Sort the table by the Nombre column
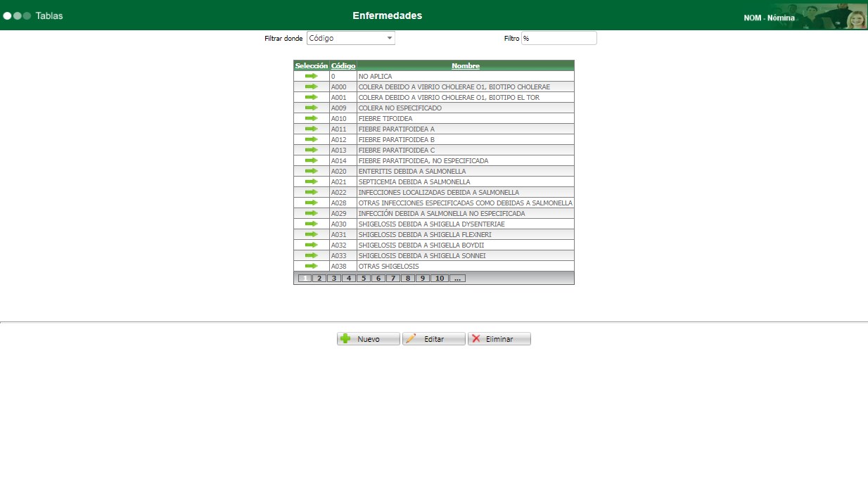Image resolution: width=868 pixels, height=491 pixels. pos(465,65)
